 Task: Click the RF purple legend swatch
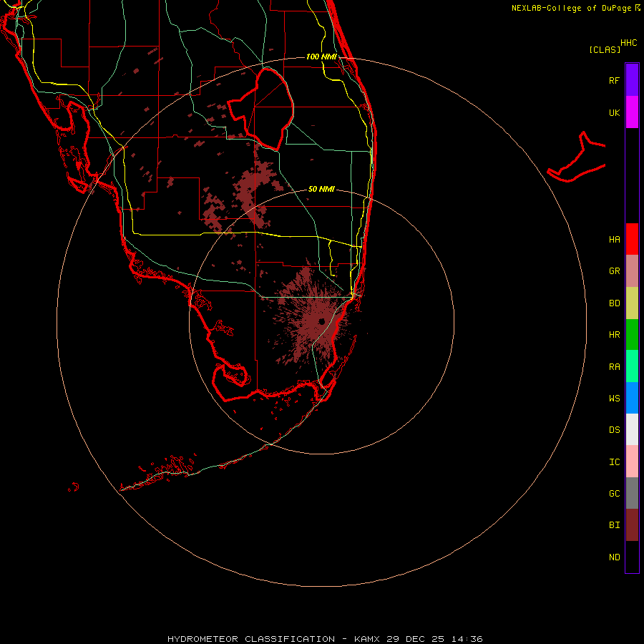[632, 80]
